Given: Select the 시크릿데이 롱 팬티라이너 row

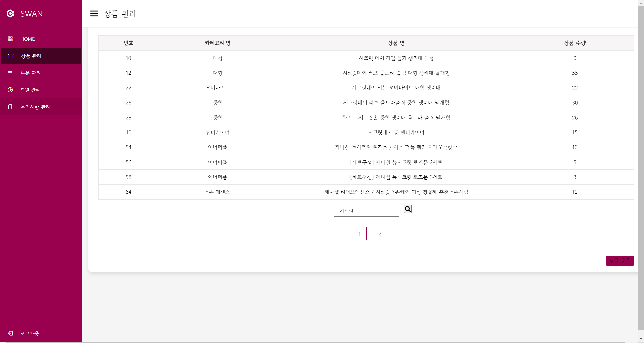Looking at the screenshot, I should pos(396,132).
